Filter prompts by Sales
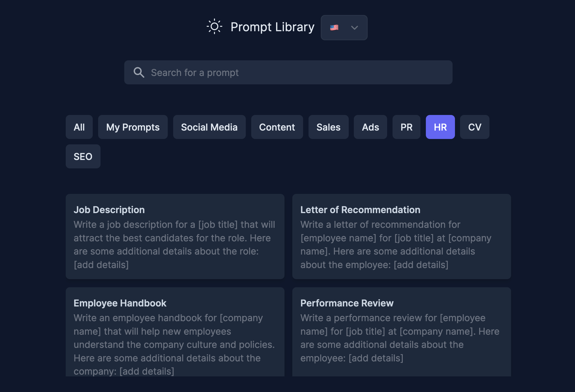575x392 pixels. point(328,127)
